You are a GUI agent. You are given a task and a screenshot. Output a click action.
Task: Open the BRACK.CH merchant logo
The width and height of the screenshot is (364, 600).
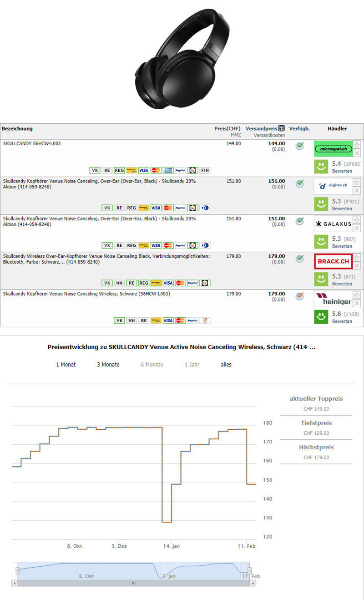[x=333, y=261]
